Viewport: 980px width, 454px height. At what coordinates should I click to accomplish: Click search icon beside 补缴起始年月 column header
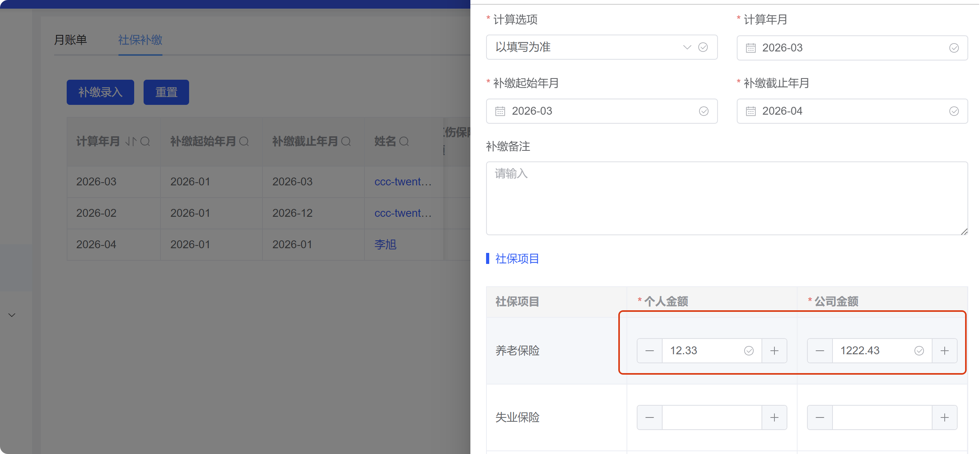[244, 141]
